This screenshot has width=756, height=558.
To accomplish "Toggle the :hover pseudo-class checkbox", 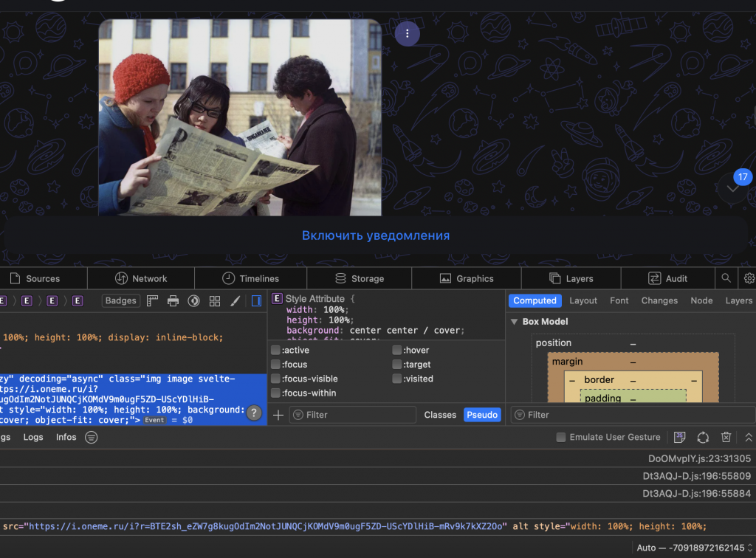I will coord(397,350).
